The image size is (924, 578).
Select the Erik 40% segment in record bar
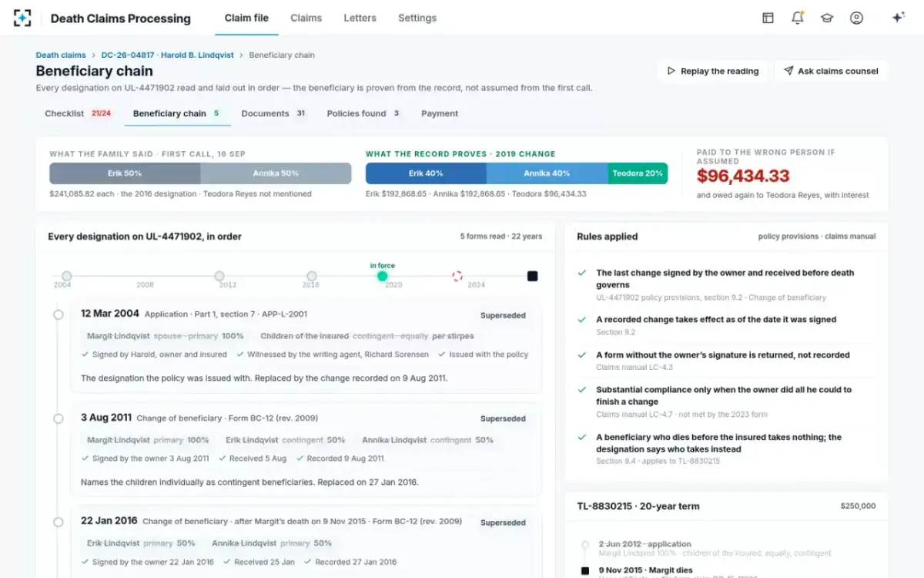click(x=426, y=173)
